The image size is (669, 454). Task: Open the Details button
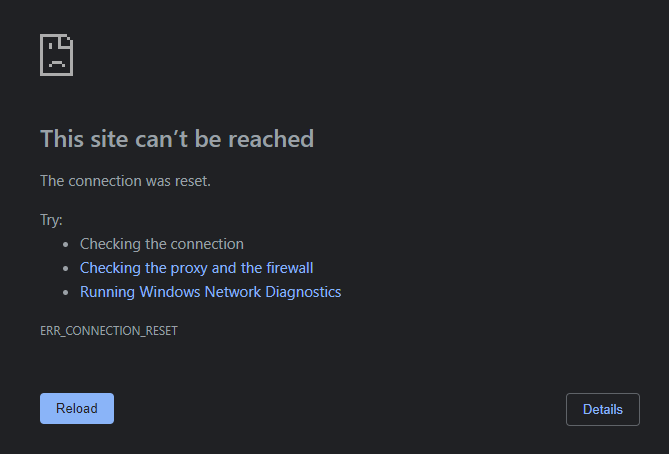(603, 409)
